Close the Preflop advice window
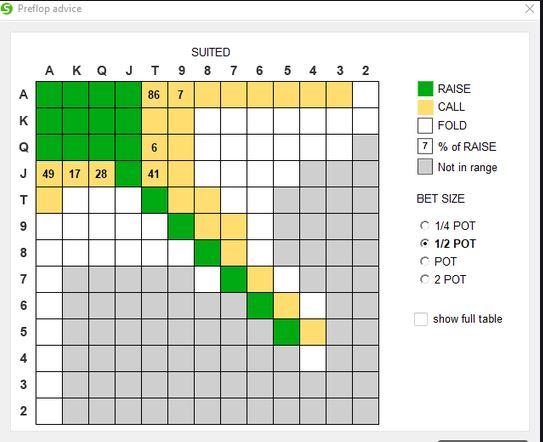Screen dimensions: 543x442 pyautogui.click(x=529, y=9)
